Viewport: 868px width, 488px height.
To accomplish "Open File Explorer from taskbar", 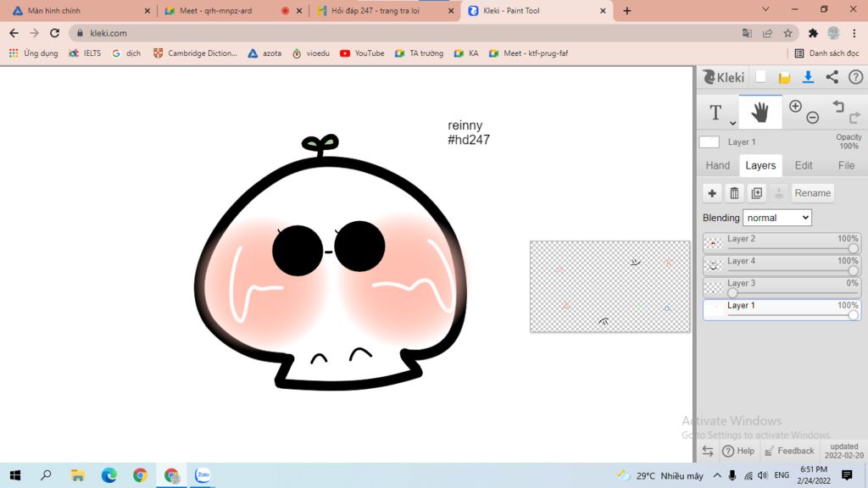I will [77, 475].
